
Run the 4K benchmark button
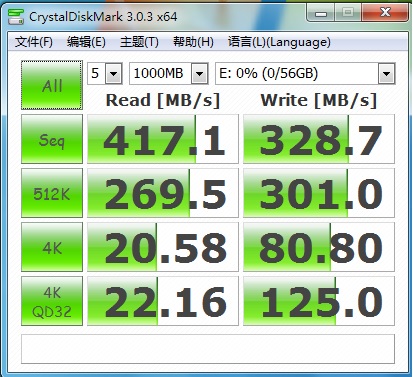52,247
